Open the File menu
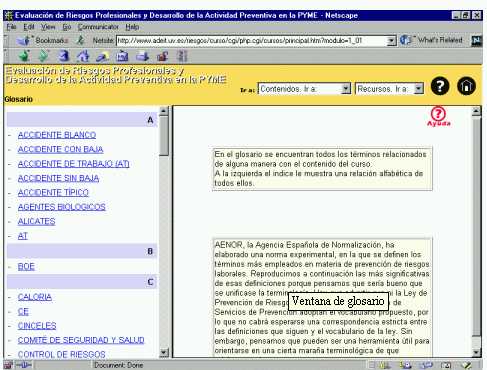Image resolution: width=487 pixels, height=370 pixels. tap(11, 27)
